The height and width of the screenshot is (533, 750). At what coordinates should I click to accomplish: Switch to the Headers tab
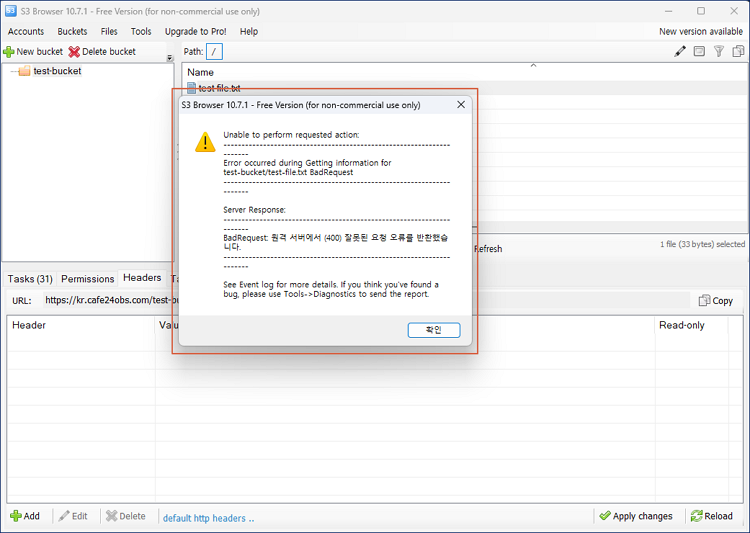(142, 278)
